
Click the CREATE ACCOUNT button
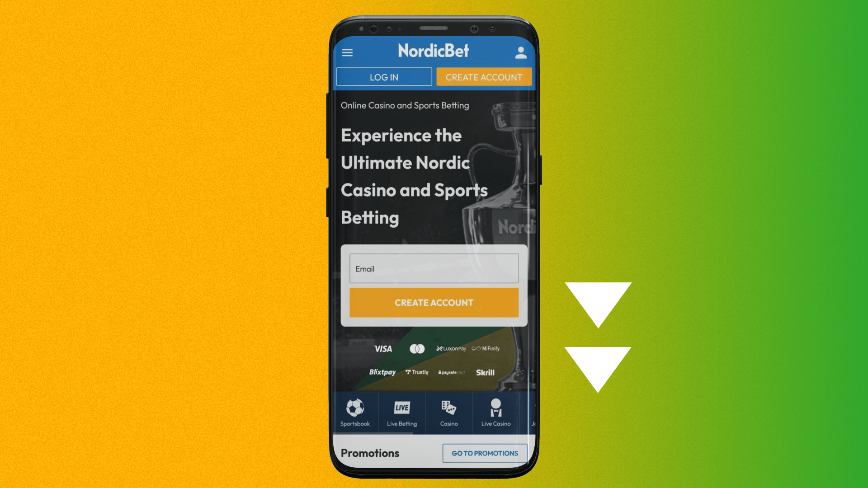point(484,76)
